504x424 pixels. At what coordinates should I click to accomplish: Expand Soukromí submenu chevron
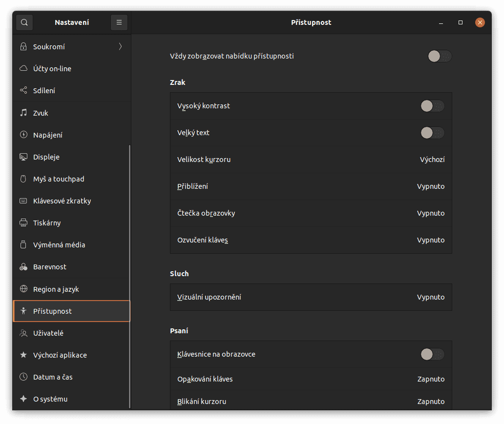point(120,47)
